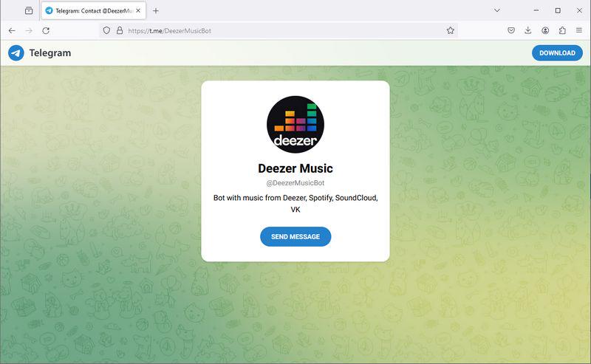Click the Telegram header text link

click(x=50, y=53)
